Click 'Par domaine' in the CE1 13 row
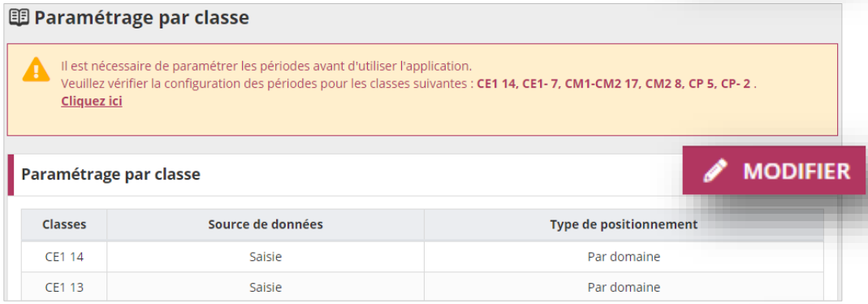The height and width of the screenshot is (304, 868). click(x=624, y=288)
